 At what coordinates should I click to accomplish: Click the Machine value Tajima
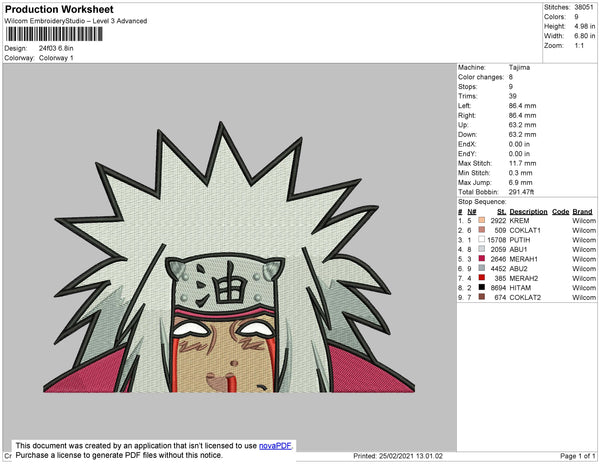pyautogui.click(x=519, y=67)
